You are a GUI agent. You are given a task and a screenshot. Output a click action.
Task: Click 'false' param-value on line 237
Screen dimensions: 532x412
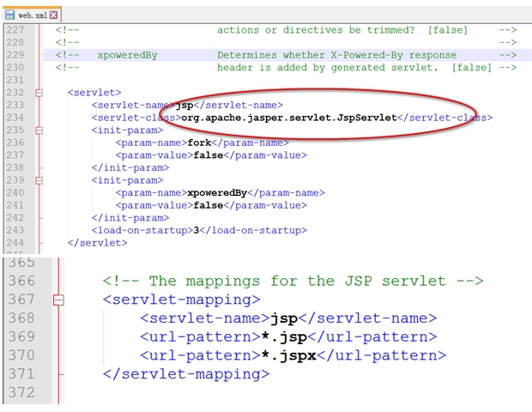[209, 155]
